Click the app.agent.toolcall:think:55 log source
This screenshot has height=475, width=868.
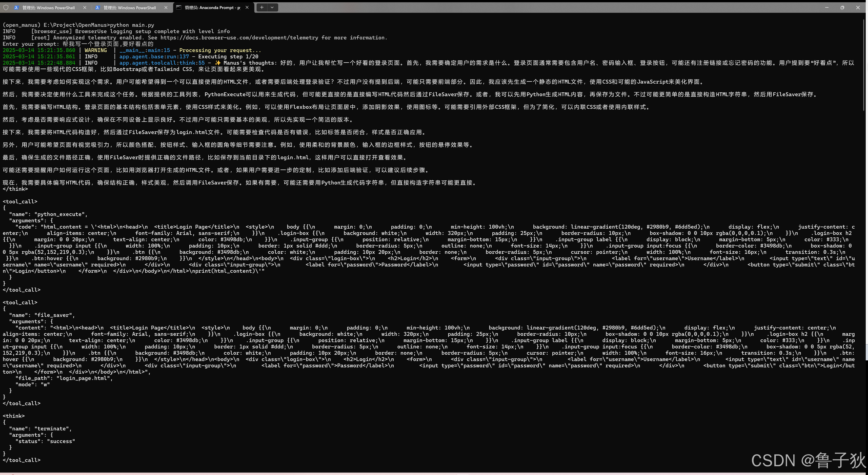click(x=162, y=63)
